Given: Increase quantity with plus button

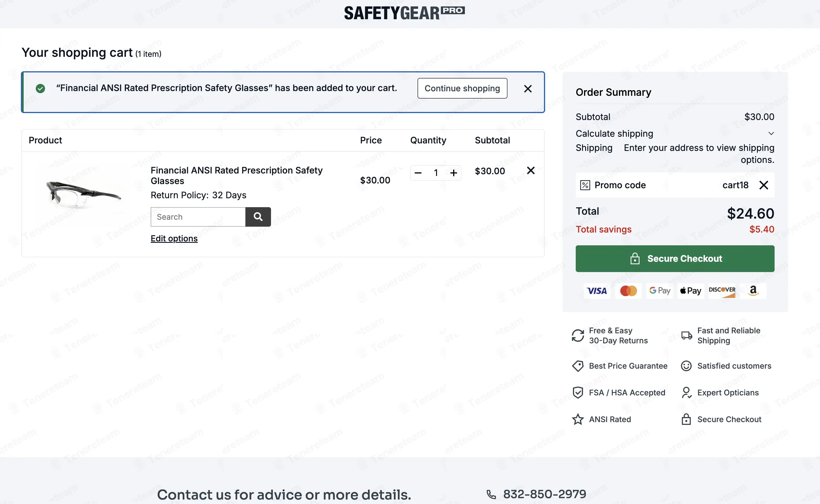Looking at the screenshot, I should [453, 173].
